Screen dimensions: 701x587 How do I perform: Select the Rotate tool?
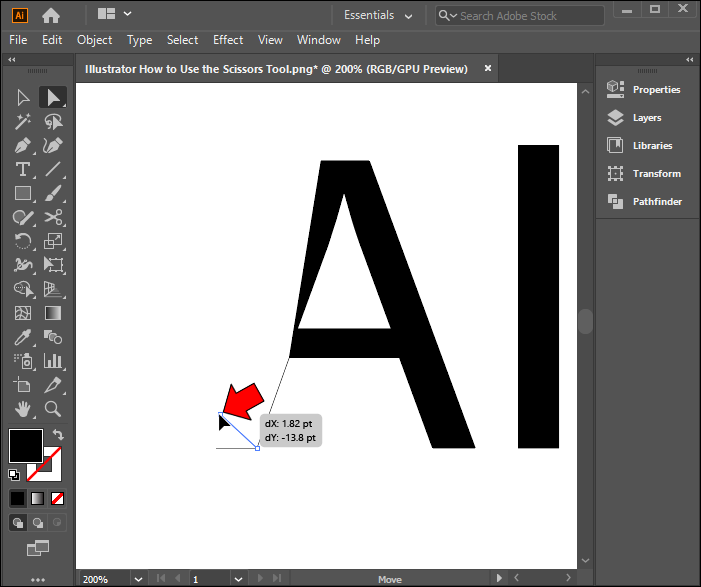(x=23, y=241)
